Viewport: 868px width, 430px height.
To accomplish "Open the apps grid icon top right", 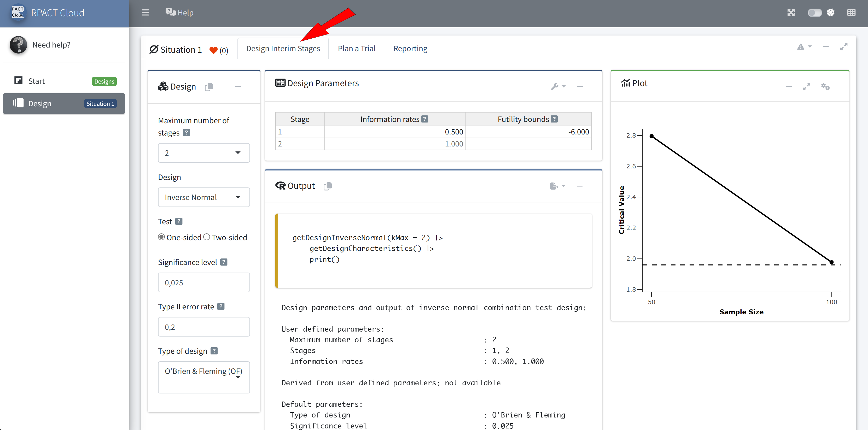I will point(851,13).
